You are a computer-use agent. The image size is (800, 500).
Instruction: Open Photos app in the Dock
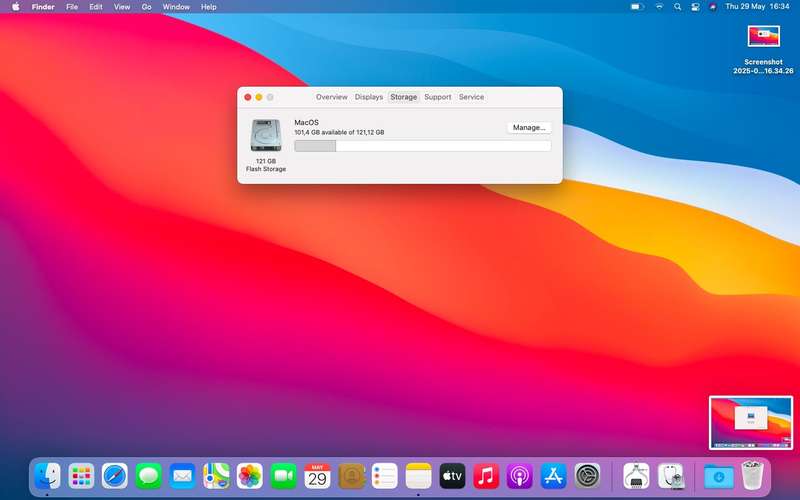pyautogui.click(x=250, y=476)
